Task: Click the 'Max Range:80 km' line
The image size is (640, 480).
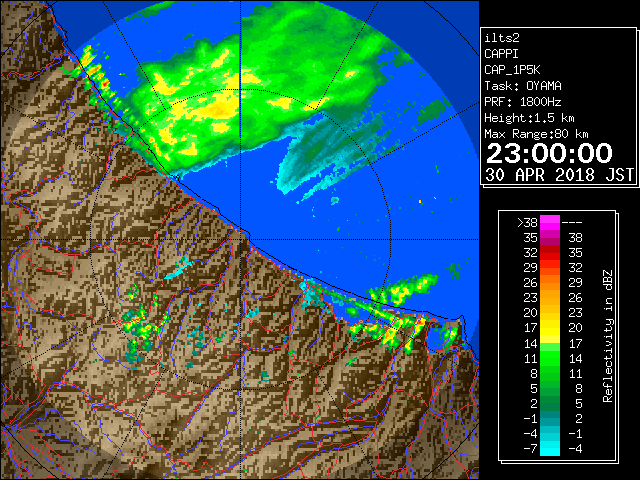Action: point(536,134)
